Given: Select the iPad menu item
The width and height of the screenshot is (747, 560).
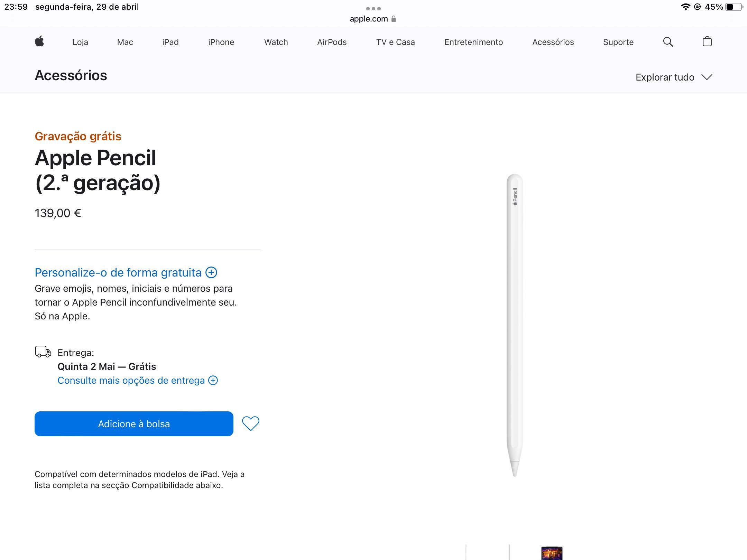Looking at the screenshot, I should [x=170, y=42].
